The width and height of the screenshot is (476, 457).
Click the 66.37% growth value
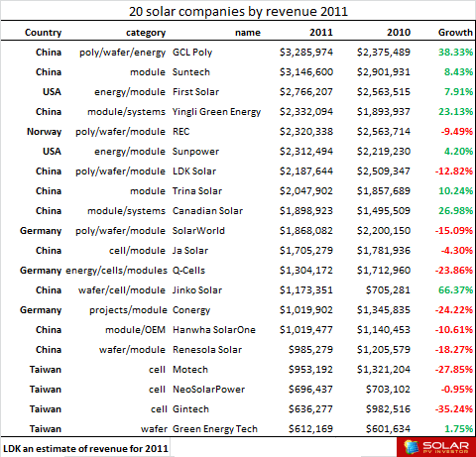coord(455,290)
